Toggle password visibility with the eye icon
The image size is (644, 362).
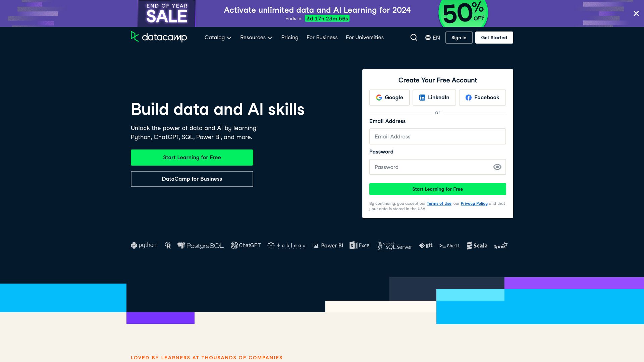(x=497, y=167)
